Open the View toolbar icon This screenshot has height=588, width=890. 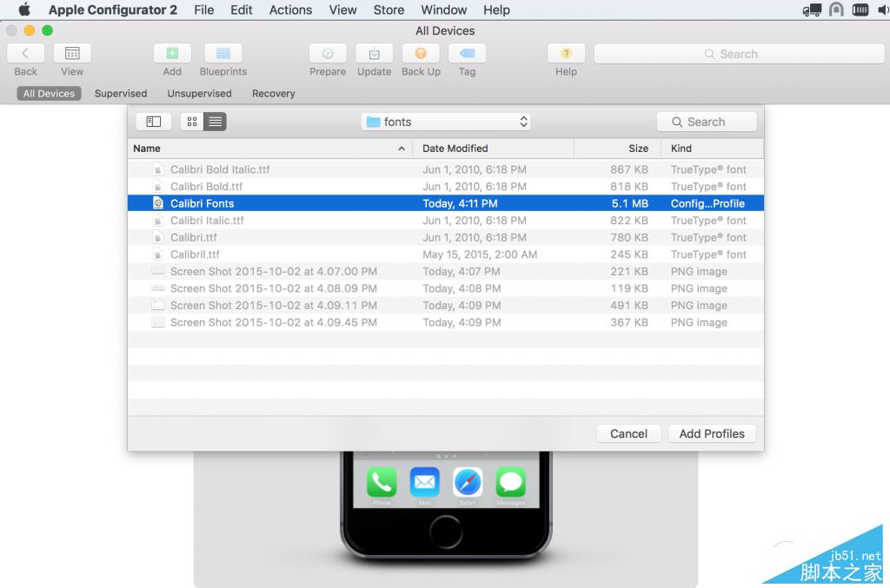(72, 53)
